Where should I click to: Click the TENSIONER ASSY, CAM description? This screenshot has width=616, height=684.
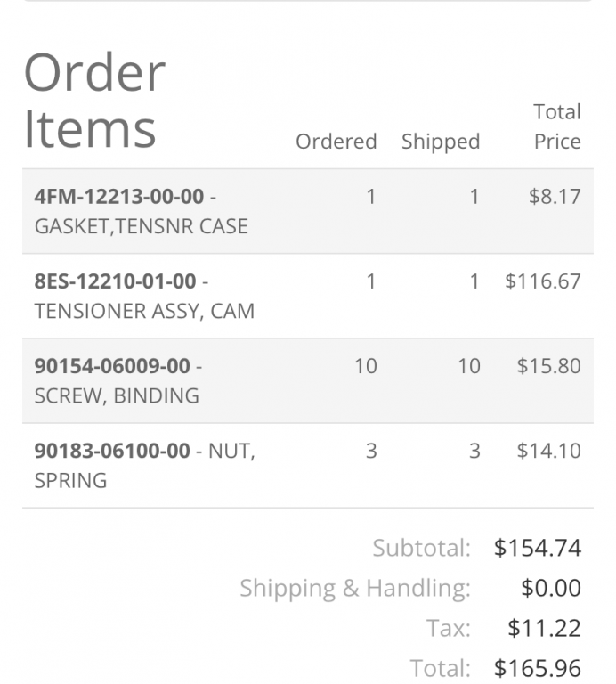pos(144,312)
